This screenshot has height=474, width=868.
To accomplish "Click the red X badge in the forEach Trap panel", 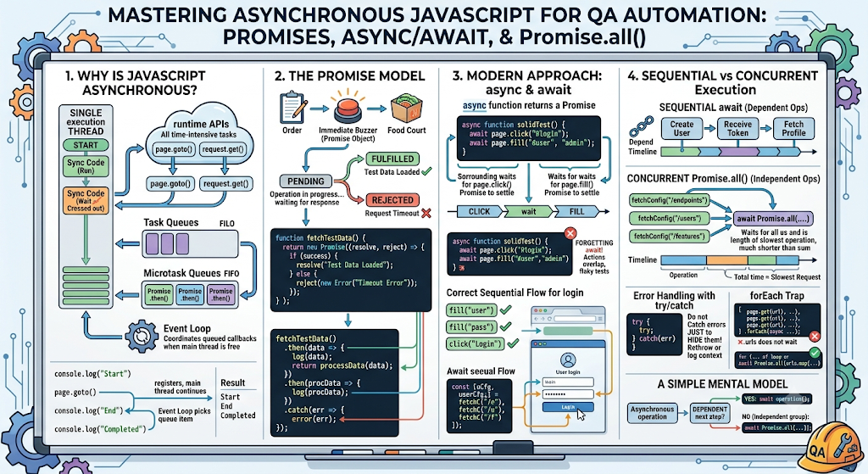I will coord(815,336).
